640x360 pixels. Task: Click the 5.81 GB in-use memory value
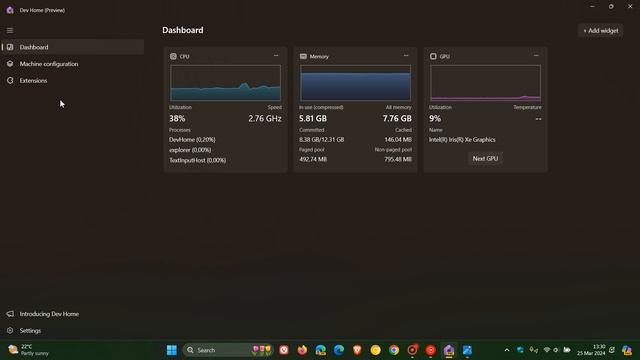click(x=313, y=118)
